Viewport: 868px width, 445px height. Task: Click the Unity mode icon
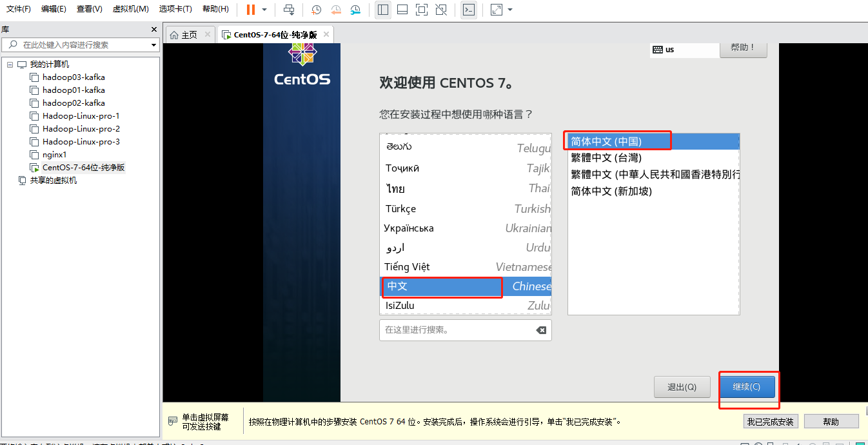pyautogui.click(x=441, y=10)
